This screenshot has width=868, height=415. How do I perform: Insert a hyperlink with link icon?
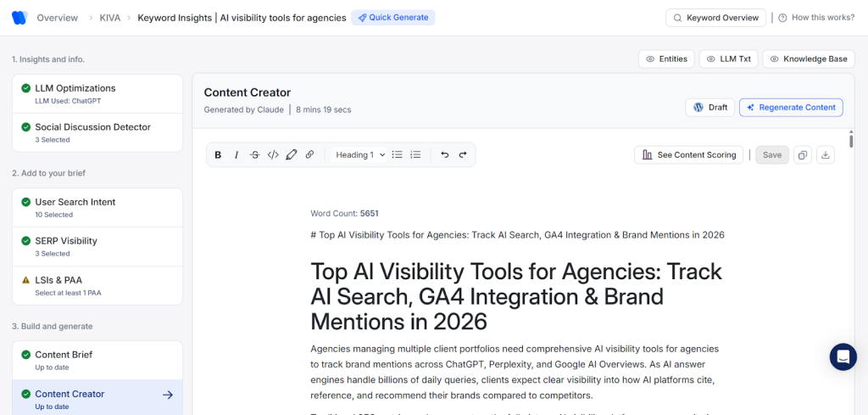click(x=309, y=155)
